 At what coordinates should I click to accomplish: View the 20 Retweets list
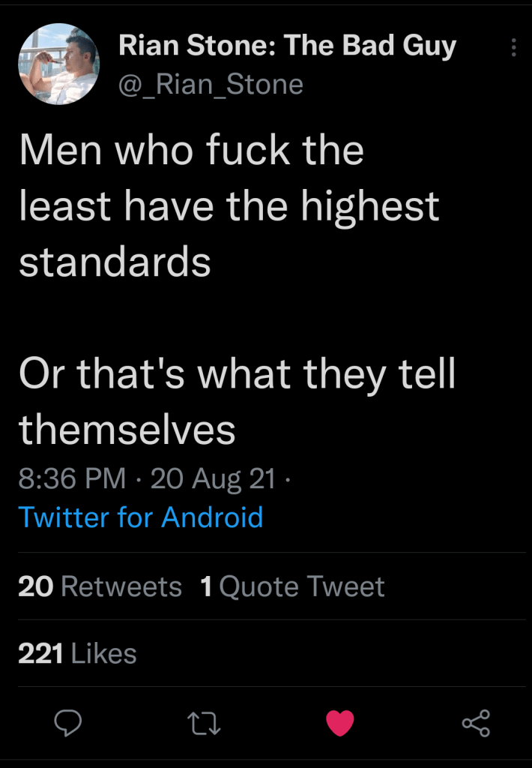(100, 586)
